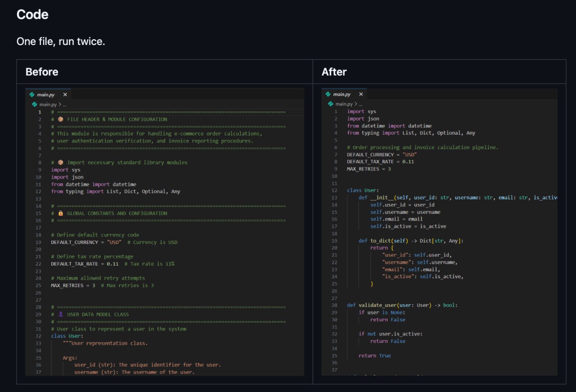Click 'def validate_user(user: User) -> bool:' line

click(402, 305)
